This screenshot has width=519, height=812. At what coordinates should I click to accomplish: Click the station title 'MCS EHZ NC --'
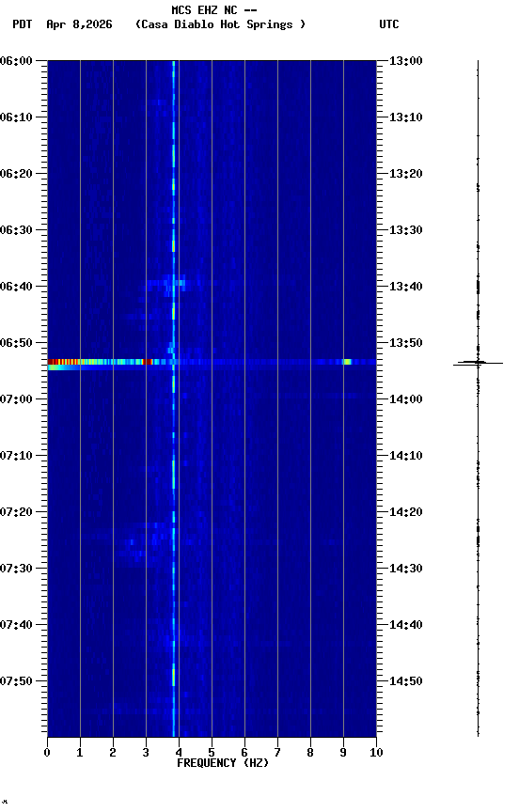(214, 10)
